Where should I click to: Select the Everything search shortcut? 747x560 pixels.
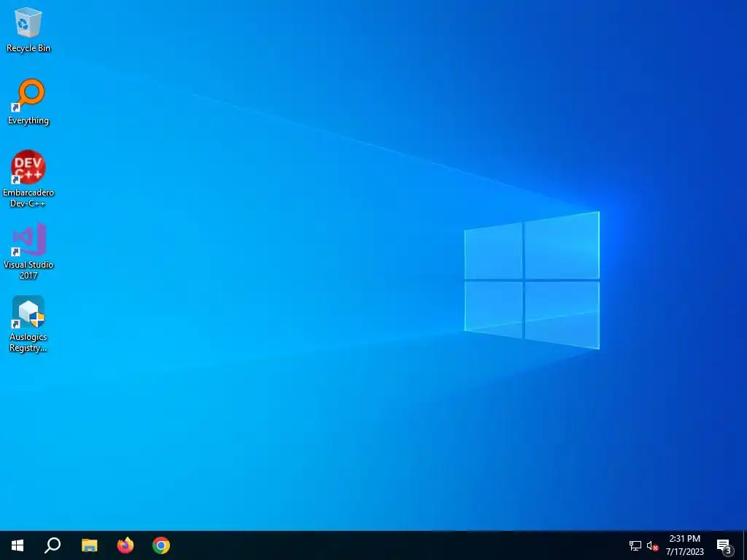pyautogui.click(x=28, y=102)
